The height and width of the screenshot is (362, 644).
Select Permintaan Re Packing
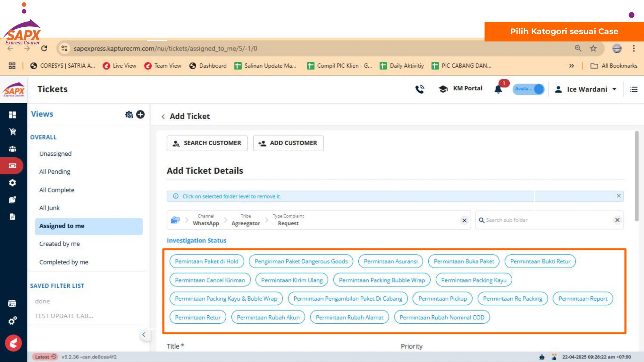click(x=513, y=299)
